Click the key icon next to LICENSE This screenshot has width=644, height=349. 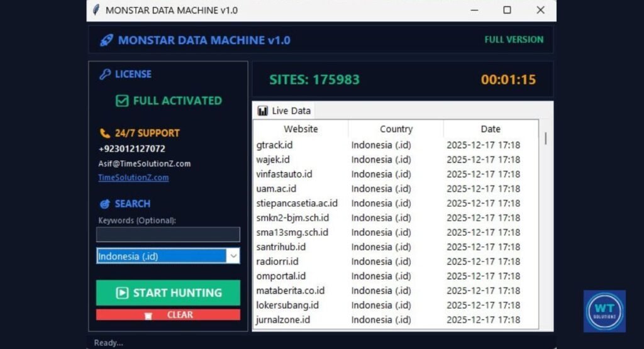tap(105, 74)
